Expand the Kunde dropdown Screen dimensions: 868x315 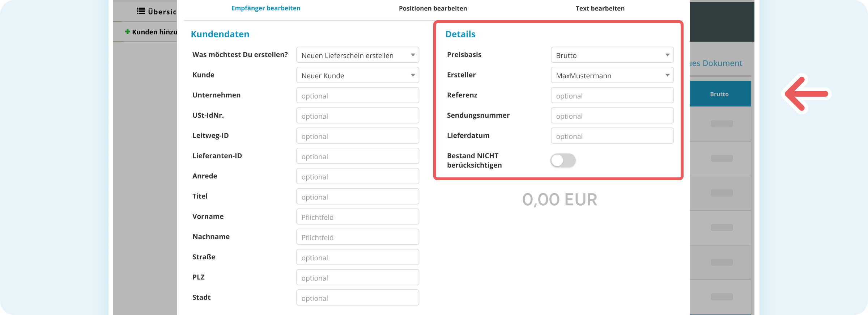pos(358,75)
